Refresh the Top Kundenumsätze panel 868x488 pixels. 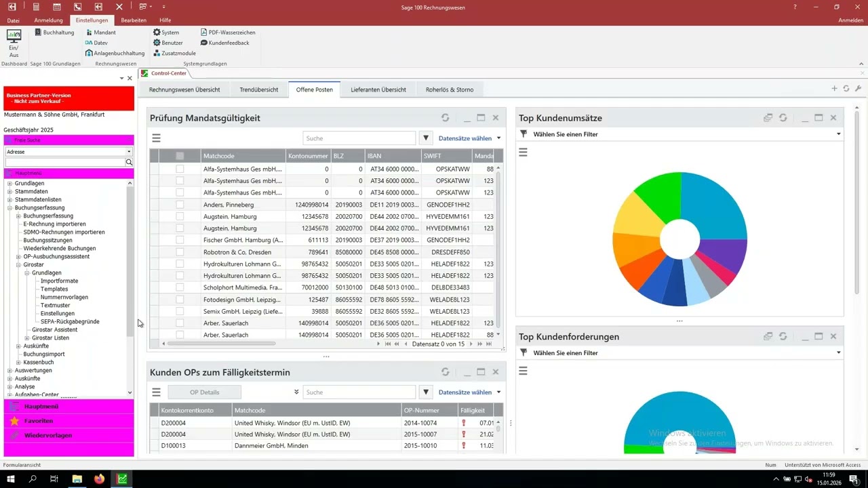pos(783,118)
